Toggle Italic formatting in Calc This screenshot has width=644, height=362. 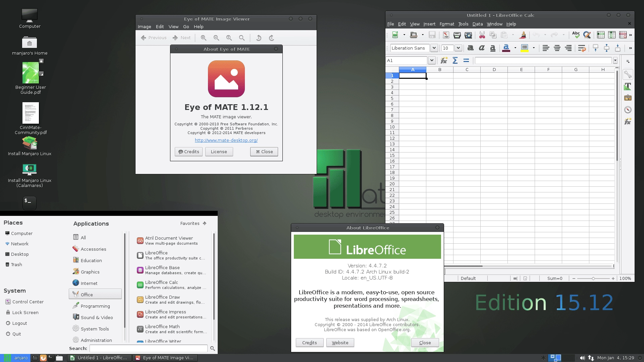482,48
